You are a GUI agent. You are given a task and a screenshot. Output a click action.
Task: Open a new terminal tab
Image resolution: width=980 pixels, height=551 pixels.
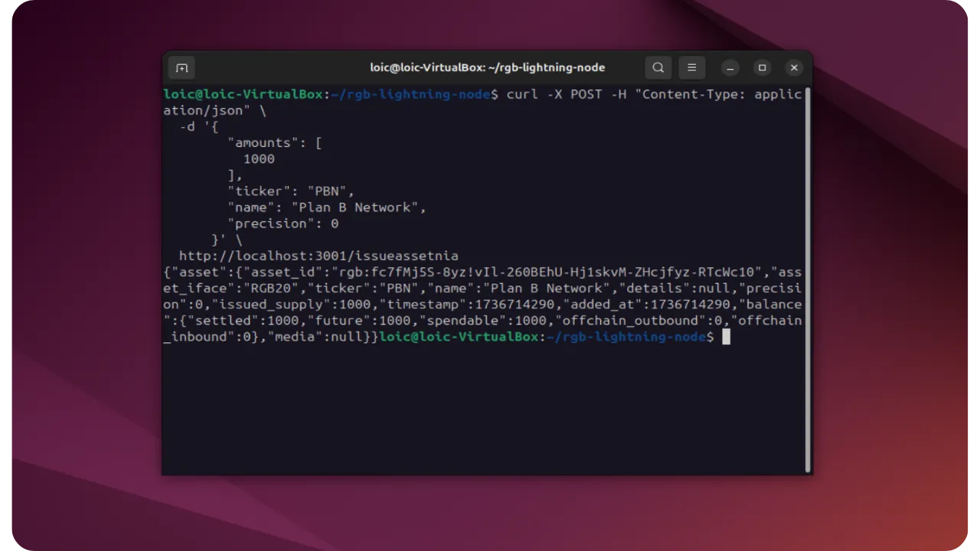[181, 68]
